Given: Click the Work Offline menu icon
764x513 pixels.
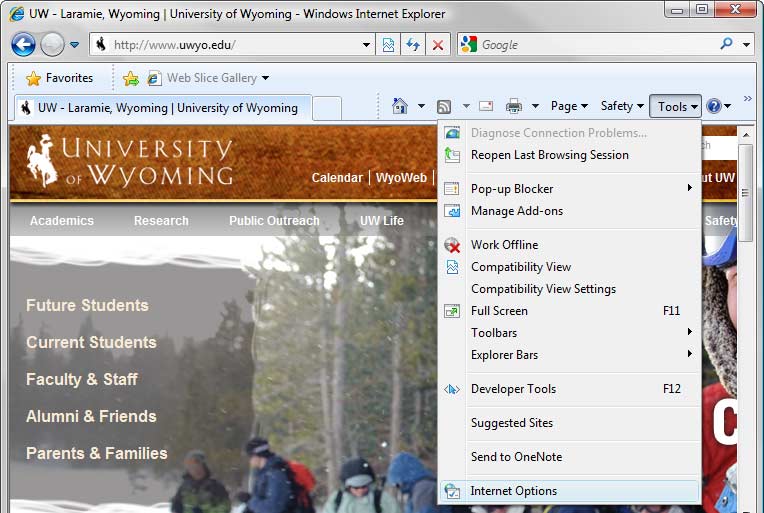Looking at the screenshot, I should click(452, 245).
